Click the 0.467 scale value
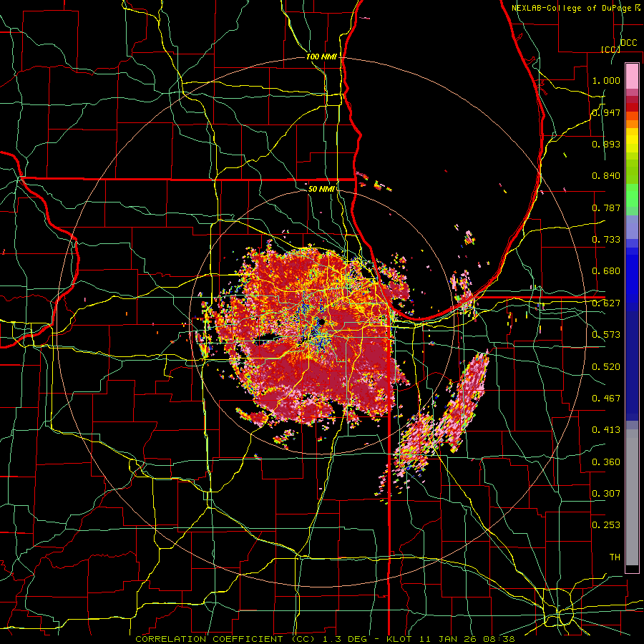Screen dimensions: 644x644 coord(606,399)
